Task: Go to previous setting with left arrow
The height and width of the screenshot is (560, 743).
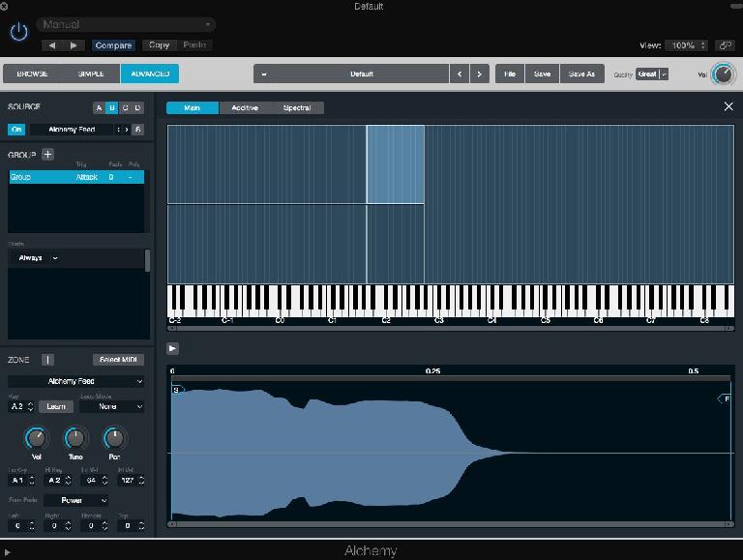Action: pyautogui.click(x=52, y=45)
